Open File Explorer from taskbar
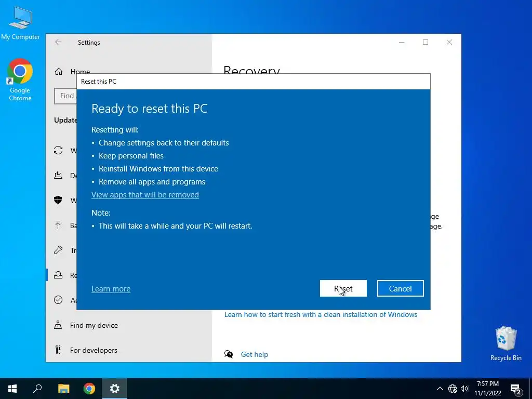 [x=63, y=389]
